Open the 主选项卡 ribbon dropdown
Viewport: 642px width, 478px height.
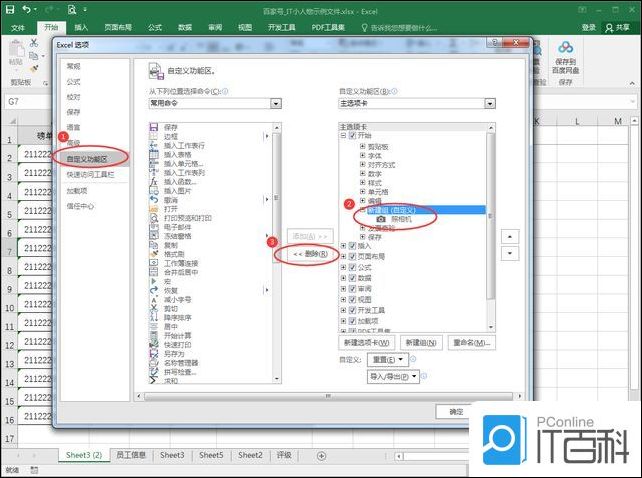(490, 104)
